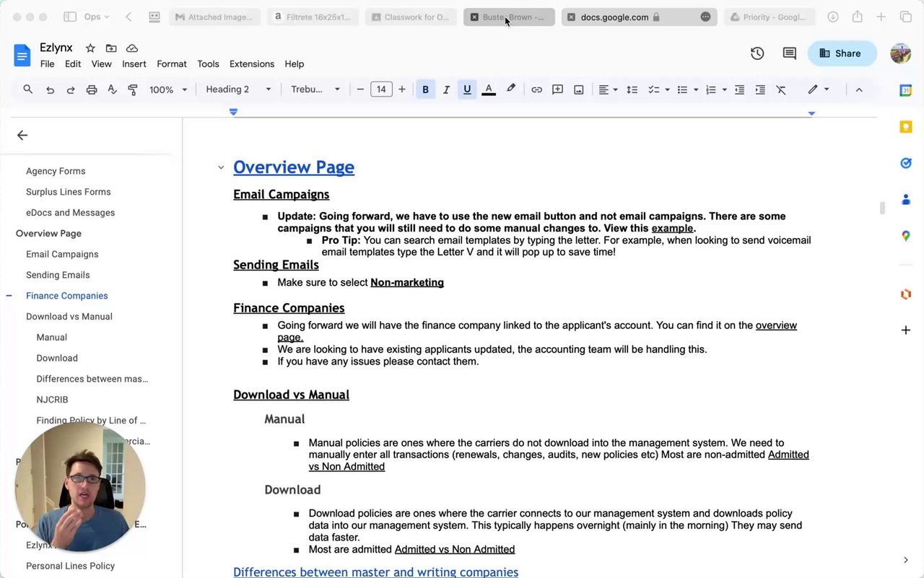Screen dimensions: 924x578
Task: Move the Ezlynx document to a folder
Action: click(111, 48)
